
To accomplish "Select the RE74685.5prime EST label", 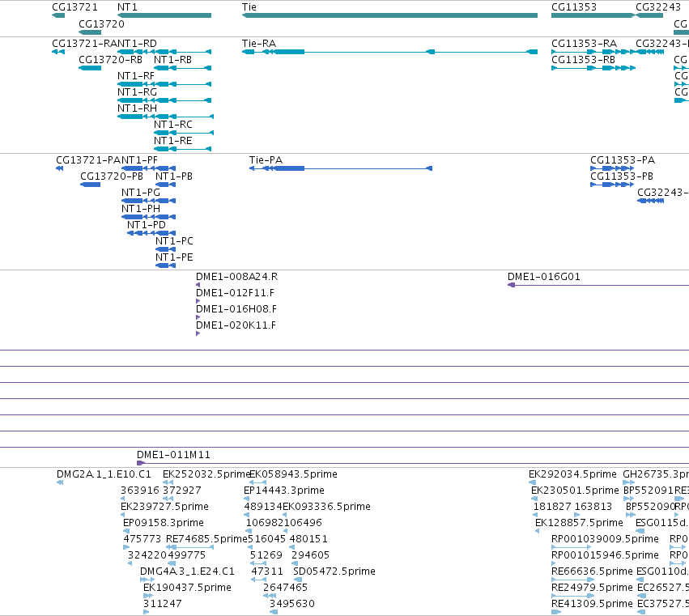I will [206, 539].
